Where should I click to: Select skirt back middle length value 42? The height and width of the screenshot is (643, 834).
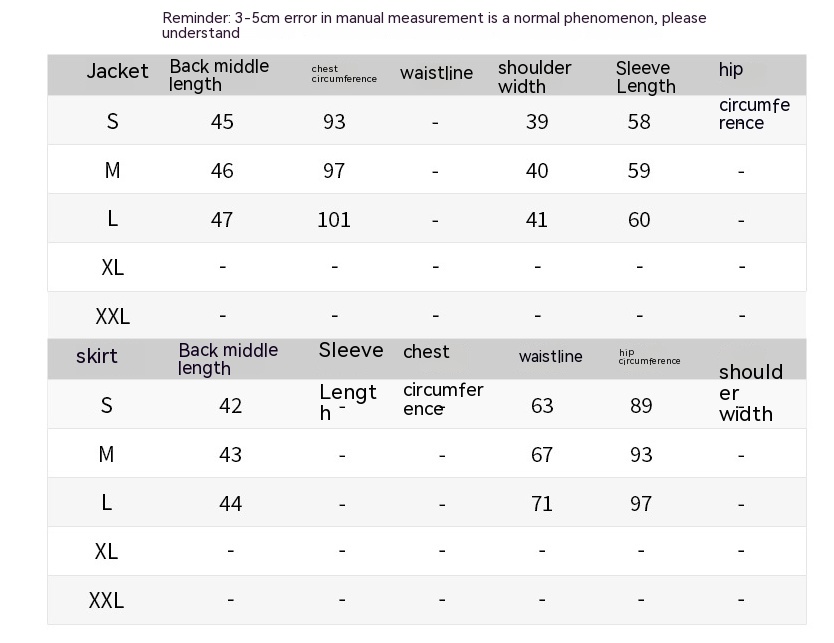point(230,406)
